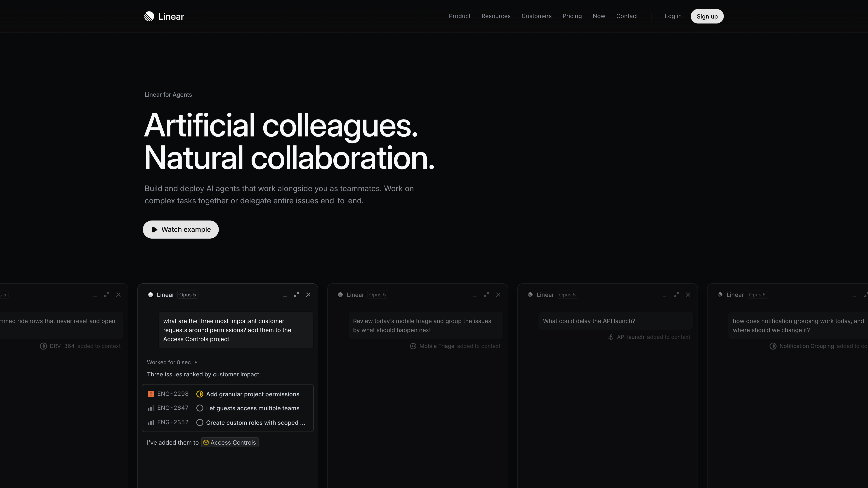Close the API launch chat window
868x488 pixels.
[688, 295]
